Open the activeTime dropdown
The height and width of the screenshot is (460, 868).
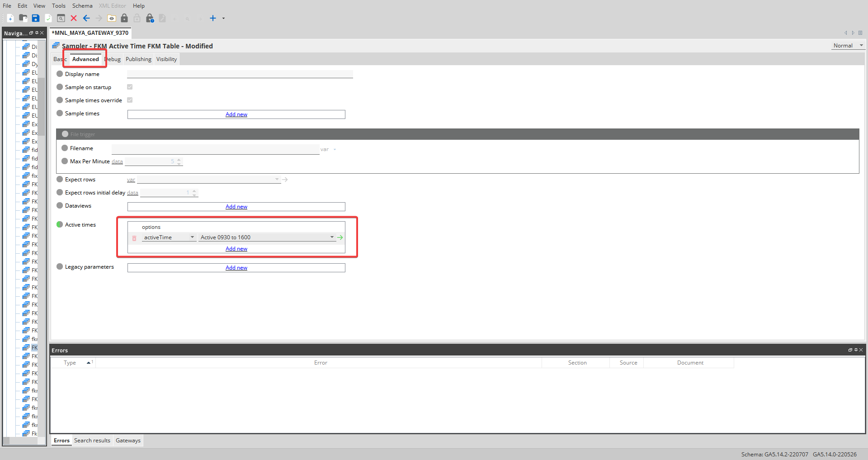point(192,237)
